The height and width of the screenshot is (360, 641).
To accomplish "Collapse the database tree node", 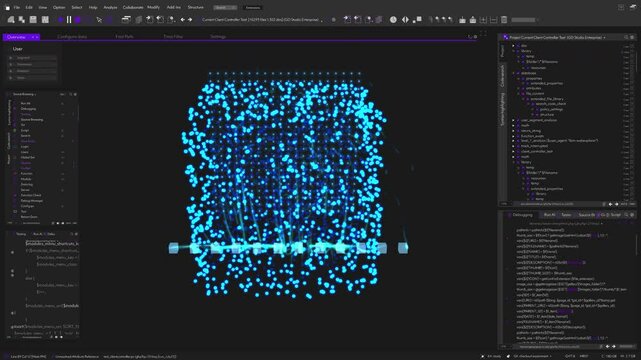I will (x=514, y=73).
